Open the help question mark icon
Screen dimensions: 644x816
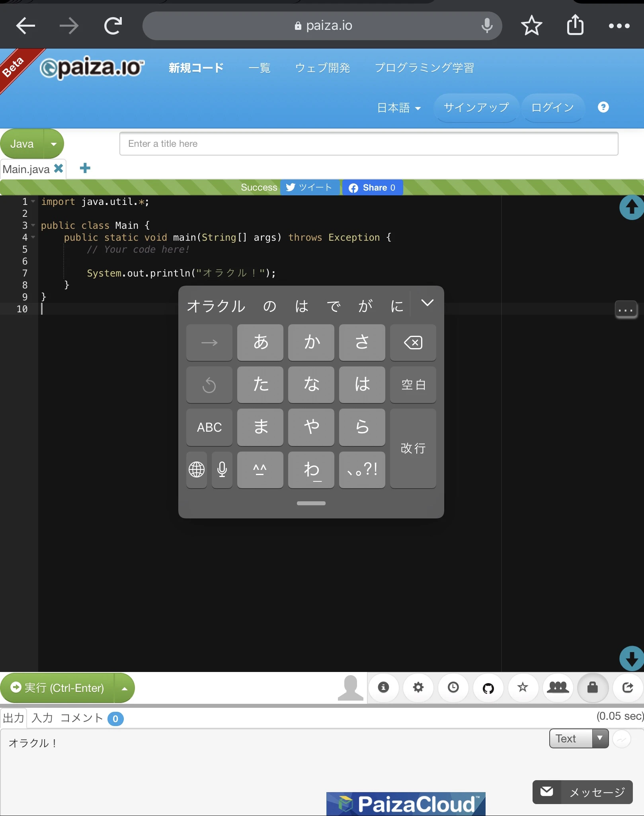[x=603, y=107]
